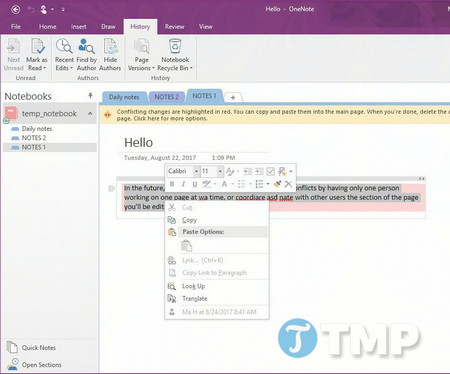Apply font color with A button

224,184
